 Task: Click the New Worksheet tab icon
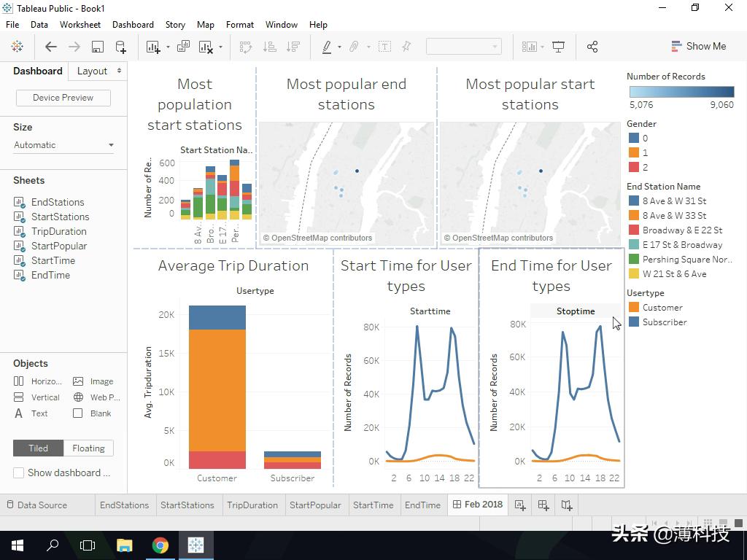pos(520,505)
